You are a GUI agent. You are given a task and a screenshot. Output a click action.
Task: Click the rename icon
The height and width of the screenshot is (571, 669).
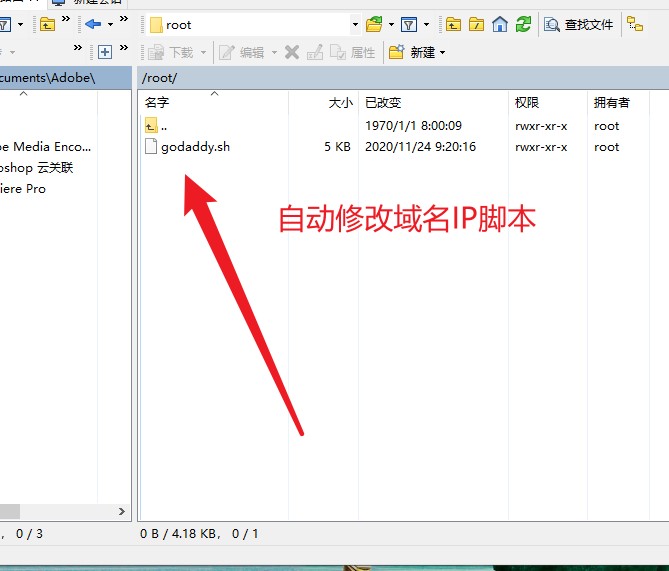[x=315, y=52]
